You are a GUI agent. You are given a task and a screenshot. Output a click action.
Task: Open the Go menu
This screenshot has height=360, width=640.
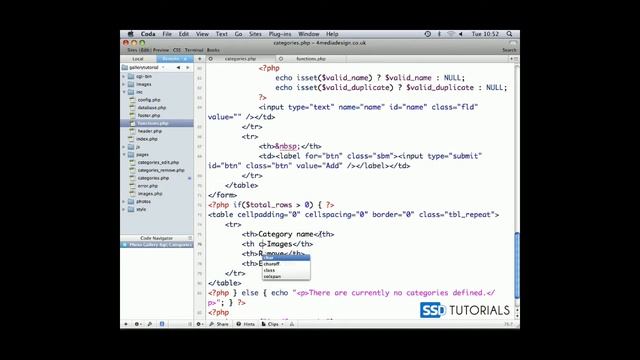[x=238, y=34]
